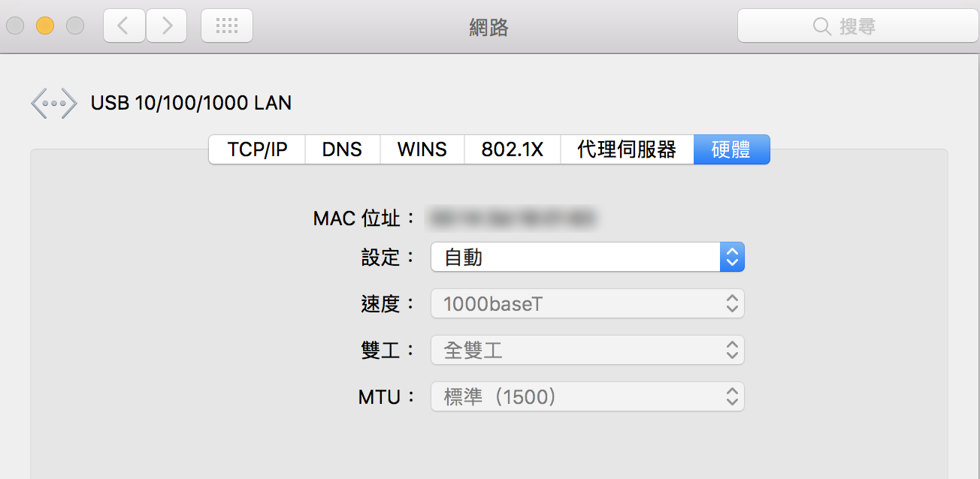Expand the 雙工 全雙工 dropdown
The image size is (980, 479).
coord(587,351)
